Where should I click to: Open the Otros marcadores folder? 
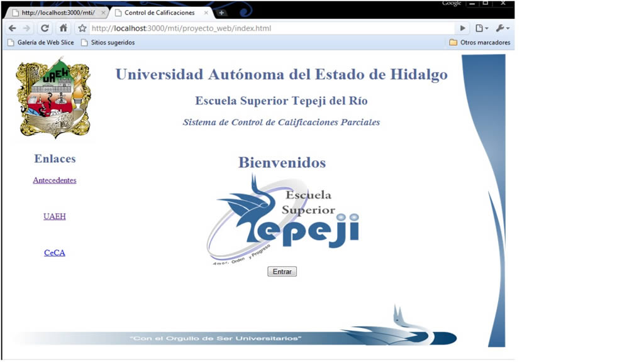click(x=480, y=42)
